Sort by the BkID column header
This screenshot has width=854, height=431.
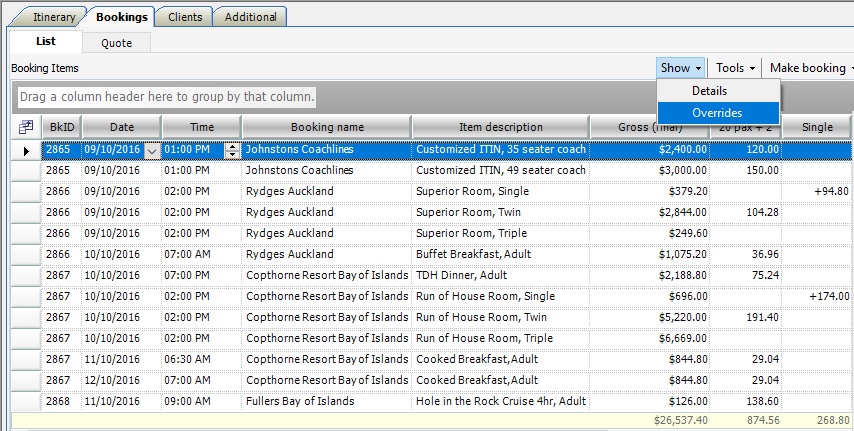click(x=62, y=127)
